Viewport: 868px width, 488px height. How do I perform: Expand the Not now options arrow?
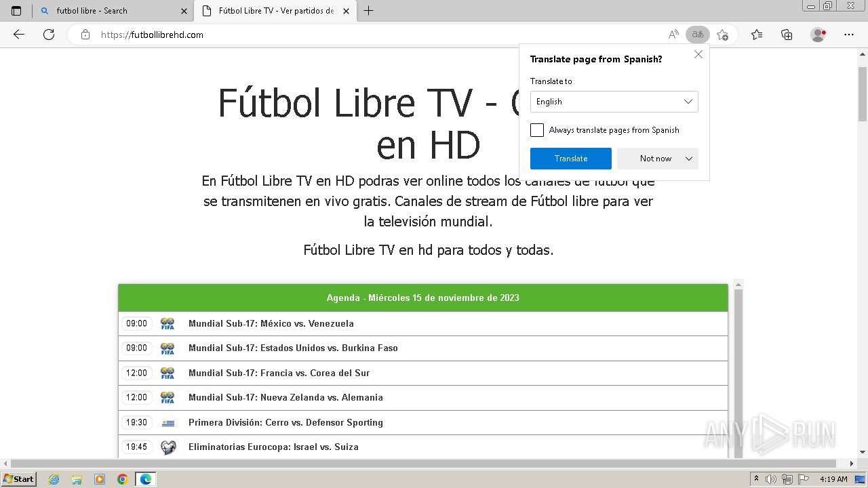click(689, 159)
